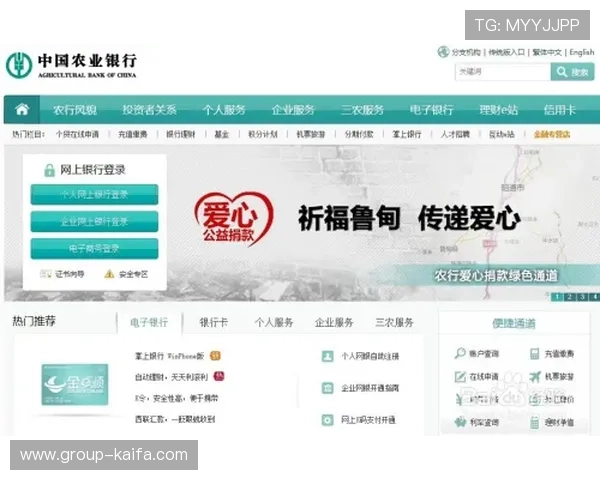Viewport: 600px width, 480px height.
Task: Click the icon beside 企业网银开通指南
Action: (x=328, y=388)
